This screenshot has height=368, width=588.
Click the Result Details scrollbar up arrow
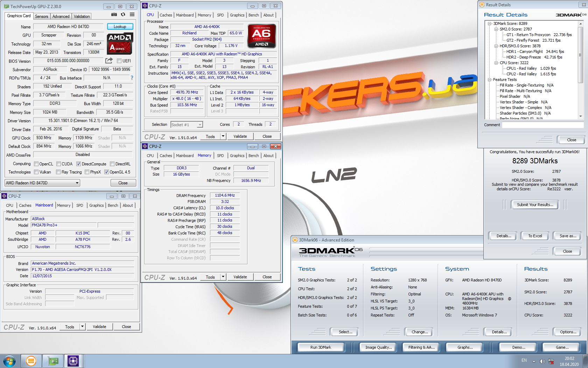(580, 23)
